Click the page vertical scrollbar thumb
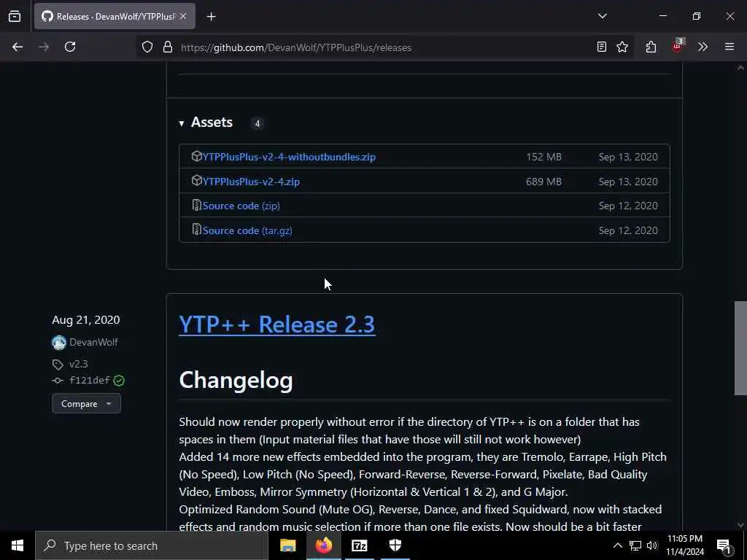This screenshot has width=747, height=560. tap(740, 348)
